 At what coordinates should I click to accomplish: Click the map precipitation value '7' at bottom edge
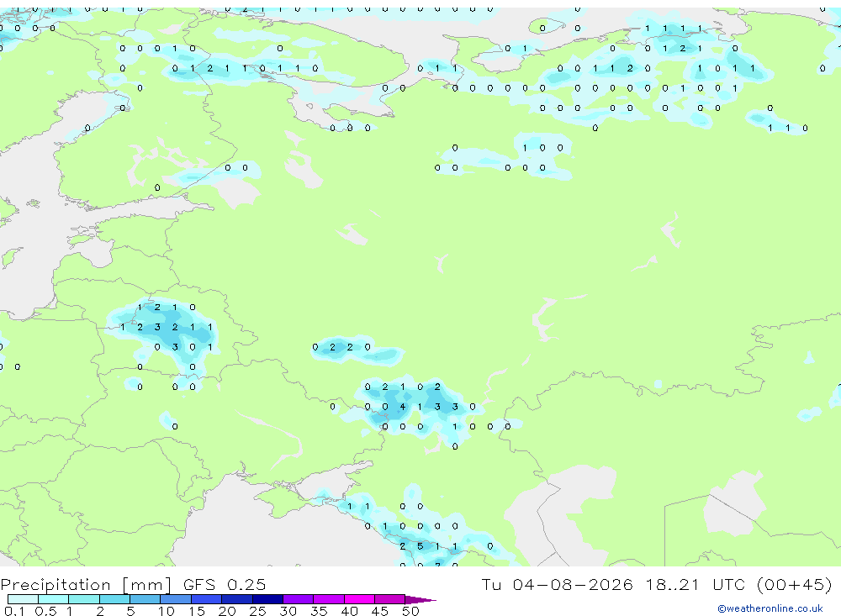437,565
